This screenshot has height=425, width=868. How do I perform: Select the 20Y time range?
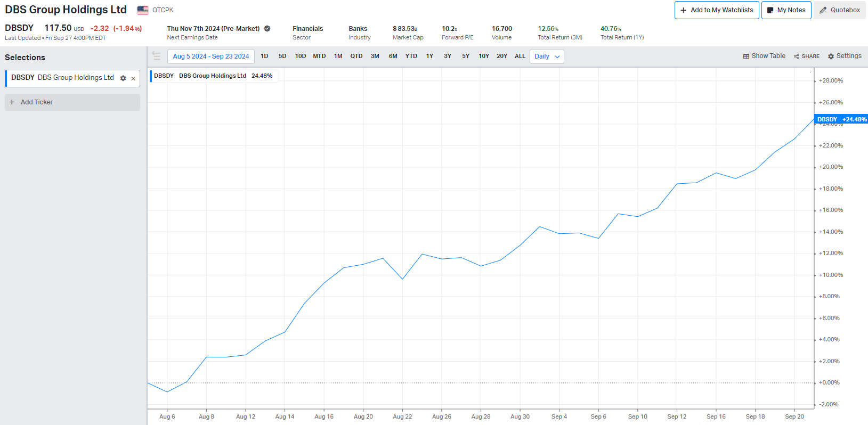(502, 56)
